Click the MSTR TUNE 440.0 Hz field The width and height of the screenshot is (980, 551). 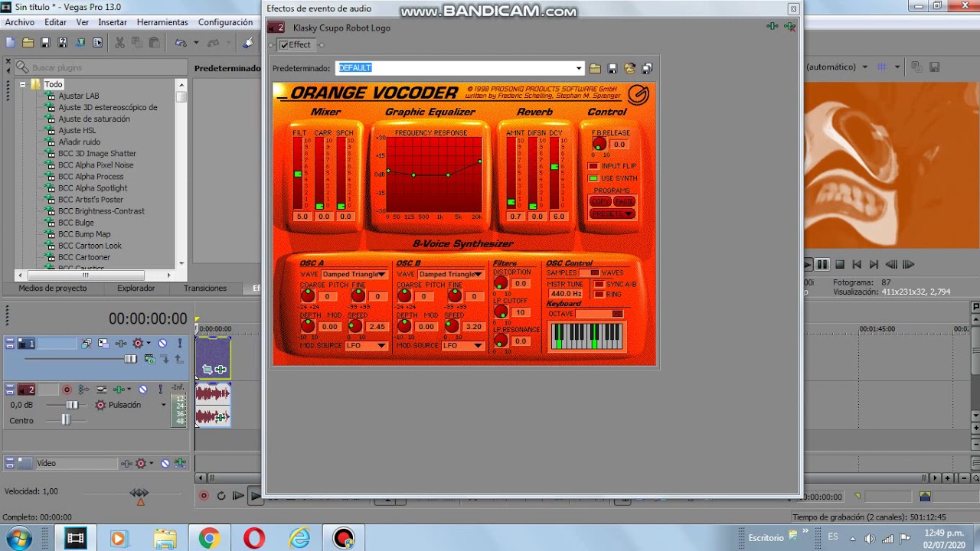pyautogui.click(x=566, y=294)
